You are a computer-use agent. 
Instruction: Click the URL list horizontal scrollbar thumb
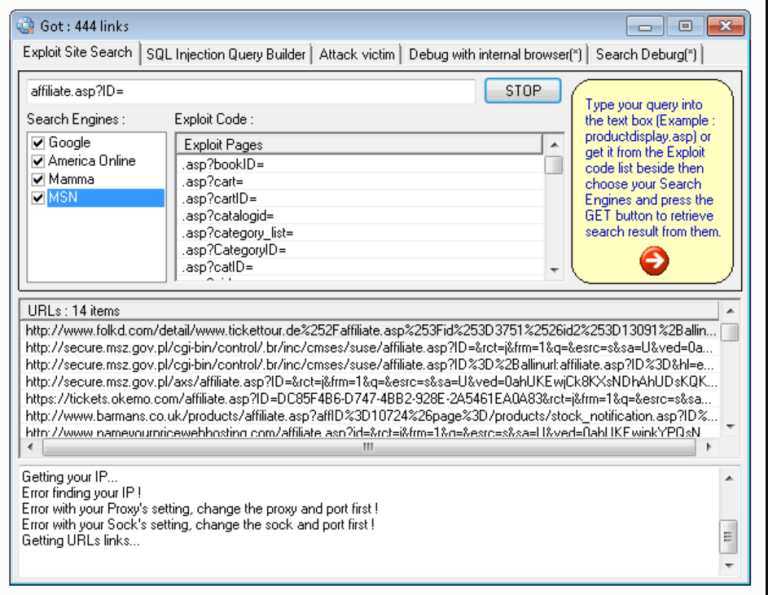click(x=369, y=447)
